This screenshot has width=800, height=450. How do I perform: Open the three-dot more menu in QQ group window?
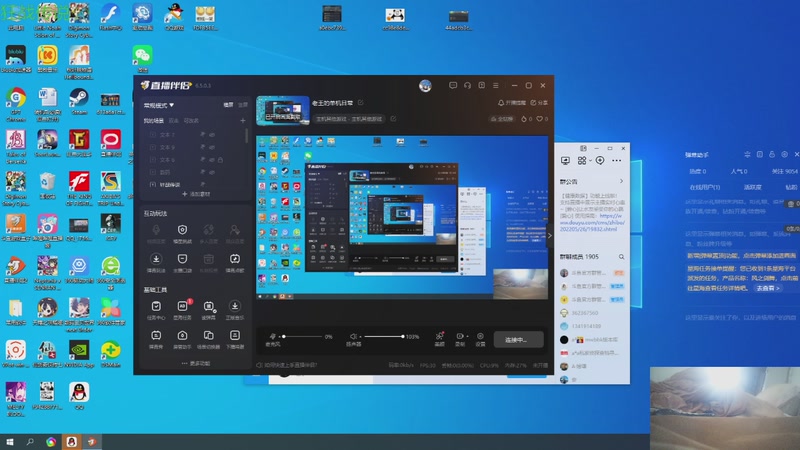(x=616, y=161)
